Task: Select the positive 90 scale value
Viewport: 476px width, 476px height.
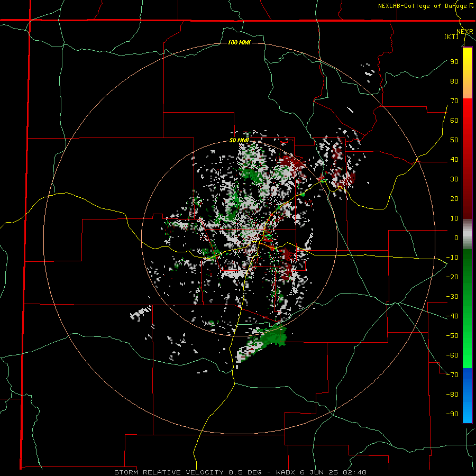Action: click(454, 62)
